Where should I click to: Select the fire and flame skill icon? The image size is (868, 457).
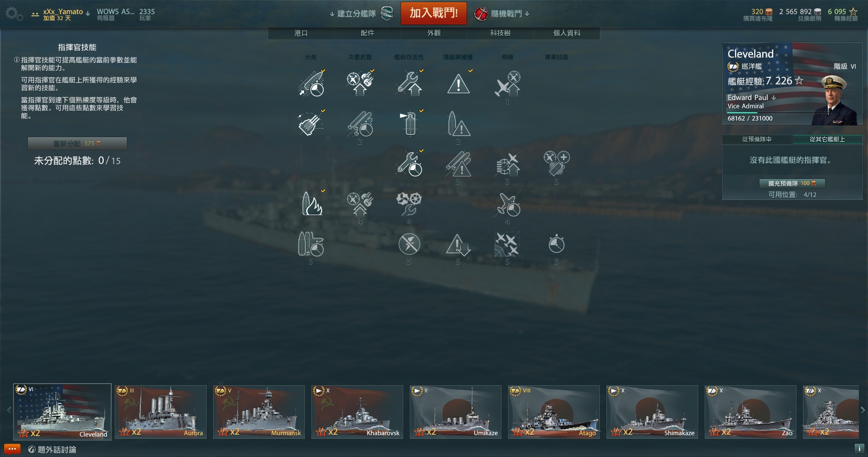312,203
